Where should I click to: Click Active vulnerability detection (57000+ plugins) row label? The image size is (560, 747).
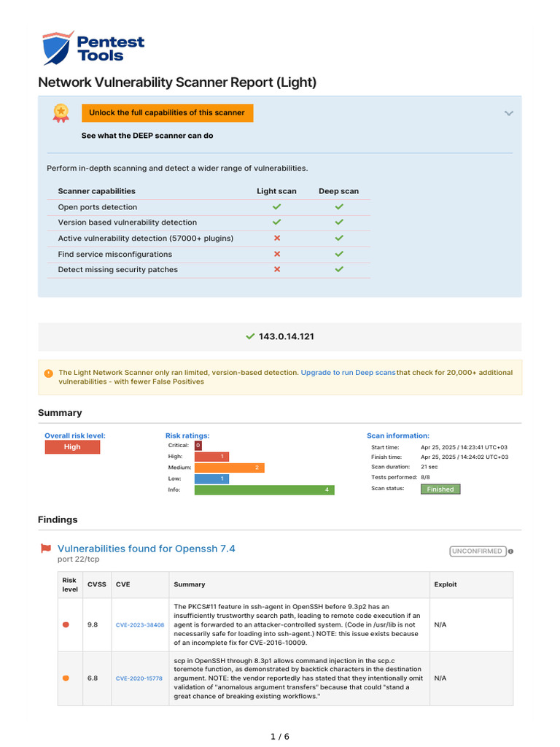tap(146, 239)
